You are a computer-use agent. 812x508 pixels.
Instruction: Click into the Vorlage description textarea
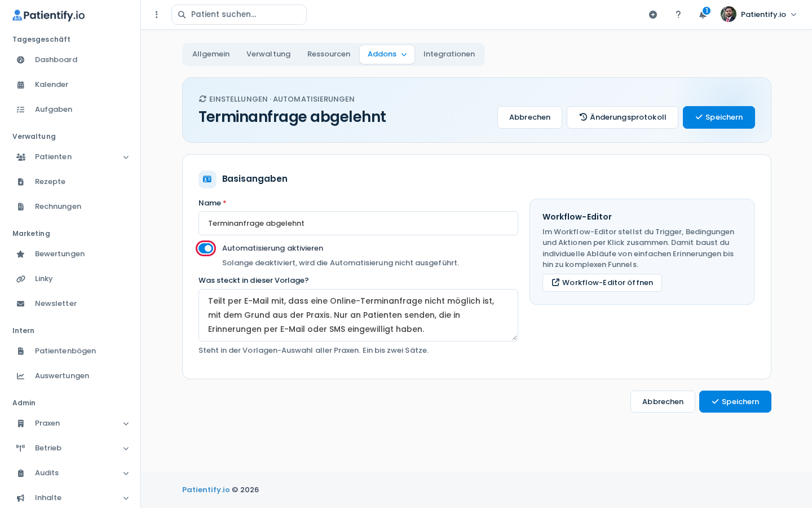(x=358, y=315)
